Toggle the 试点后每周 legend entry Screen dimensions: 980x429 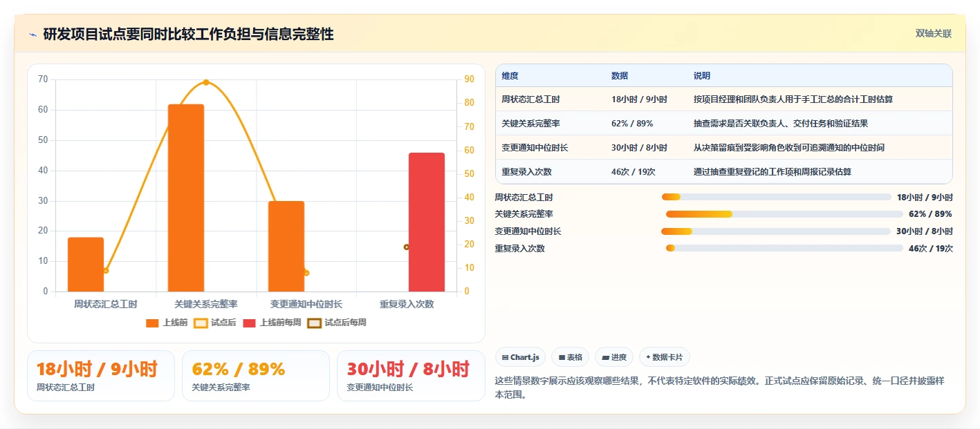pos(337,323)
